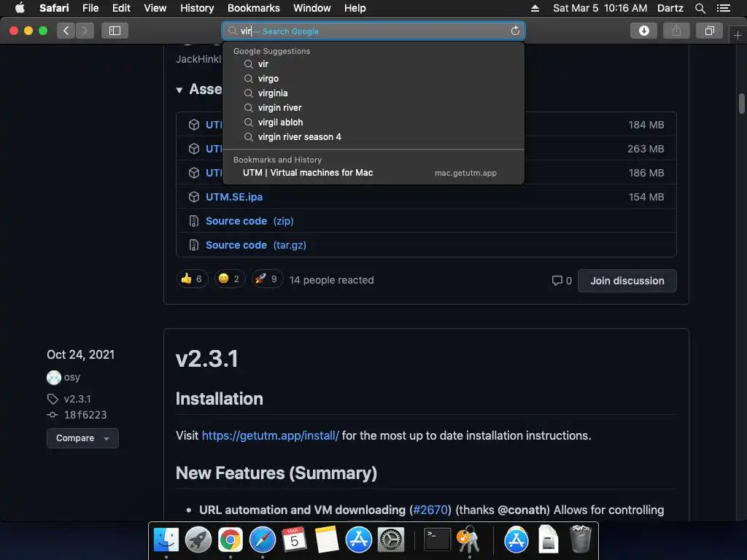Screen dimensions: 747x560
Task: Reload page with the address bar refresh icon
Action: pyautogui.click(x=515, y=31)
